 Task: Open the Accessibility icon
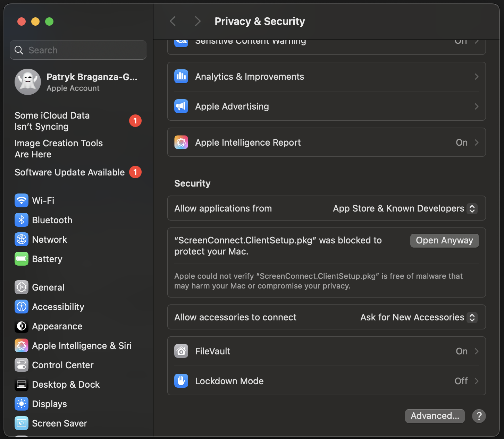(22, 307)
